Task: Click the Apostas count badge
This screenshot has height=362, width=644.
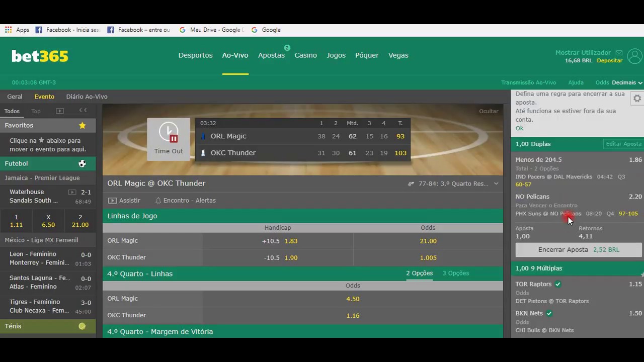Action: coord(287,48)
